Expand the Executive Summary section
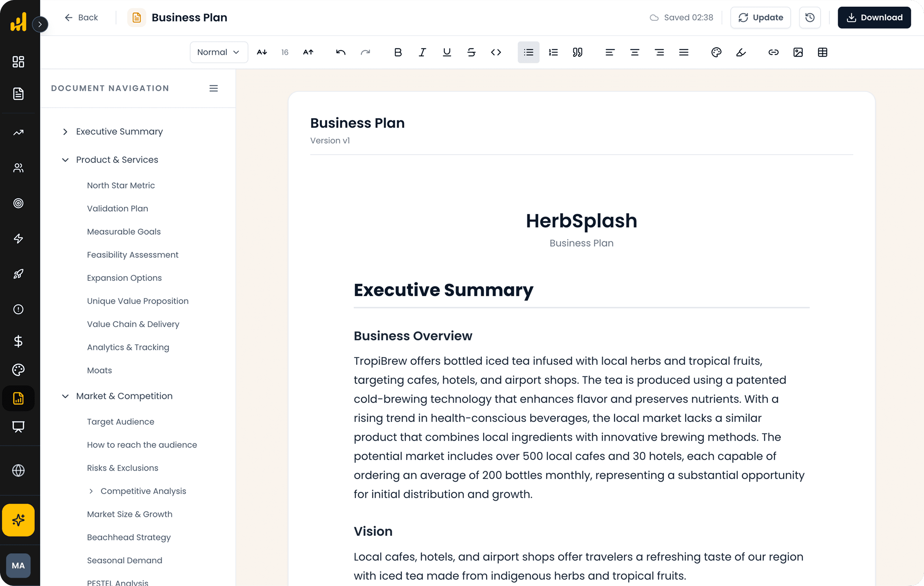 pyautogui.click(x=65, y=132)
